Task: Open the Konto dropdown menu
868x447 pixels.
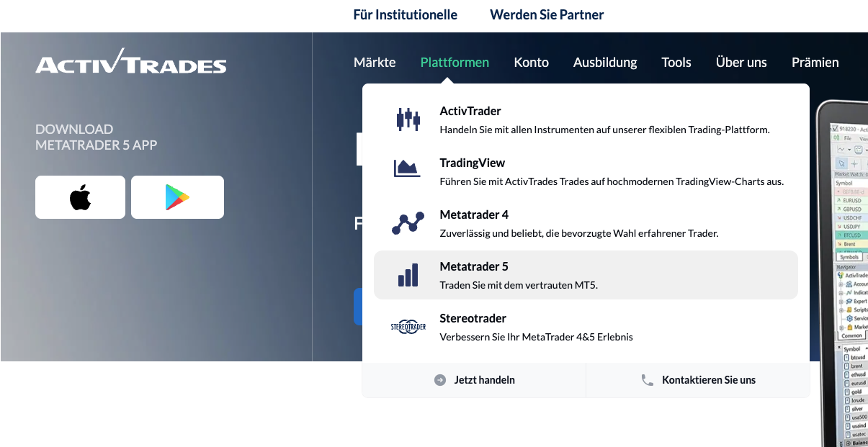Action: pyautogui.click(x=531, y=63)
